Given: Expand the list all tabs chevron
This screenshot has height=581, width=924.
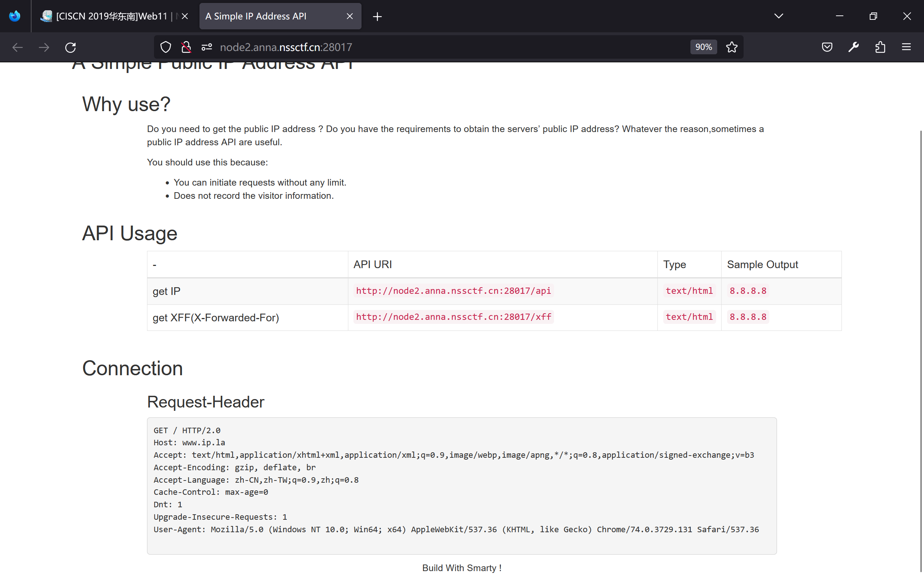Looking at the screenshot, I should pyautogui.click(x=778, y=16).
